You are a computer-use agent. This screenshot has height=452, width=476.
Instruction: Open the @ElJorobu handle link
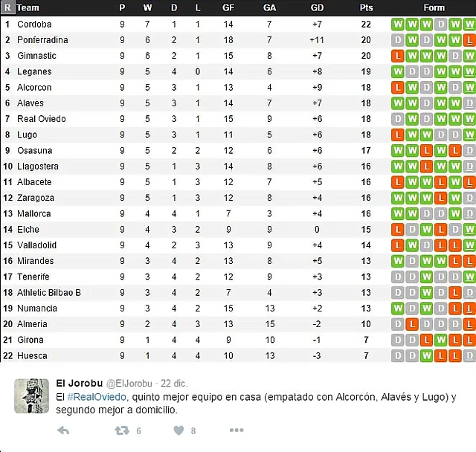coord(129,384)
